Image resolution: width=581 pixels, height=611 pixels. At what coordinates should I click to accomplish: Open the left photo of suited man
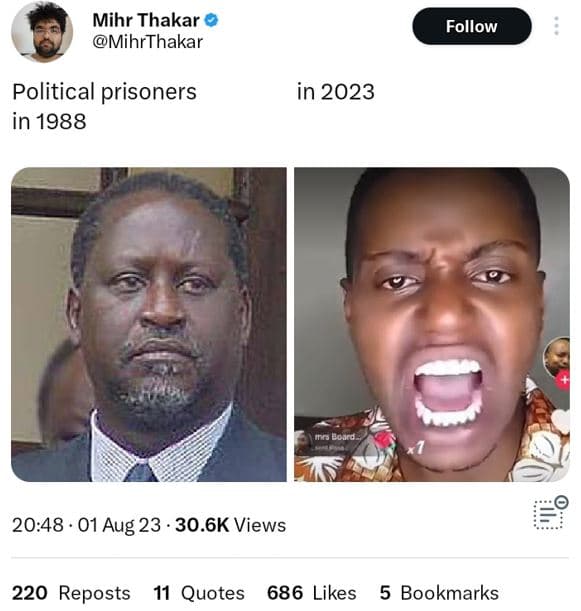[149, 325]
